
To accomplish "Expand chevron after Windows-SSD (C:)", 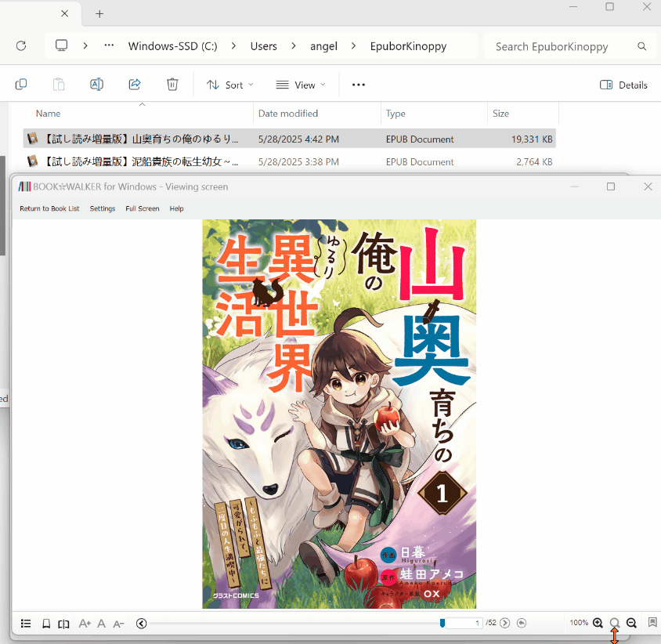I will [233, 45].
